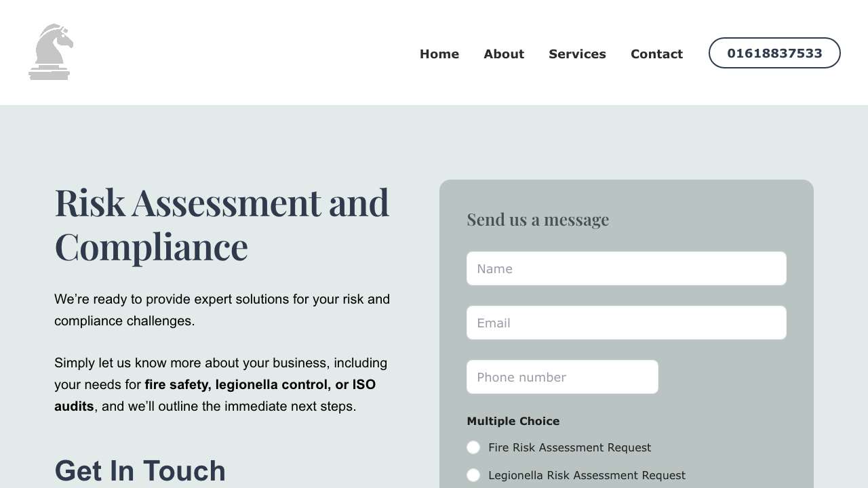Viewport: 868px width, 488px height.
Task: Open the Contact navigation item
Action: (656, 54)
